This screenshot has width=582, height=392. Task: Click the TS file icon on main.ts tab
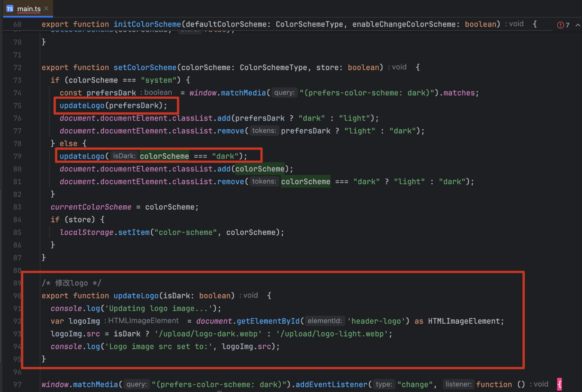10,9
